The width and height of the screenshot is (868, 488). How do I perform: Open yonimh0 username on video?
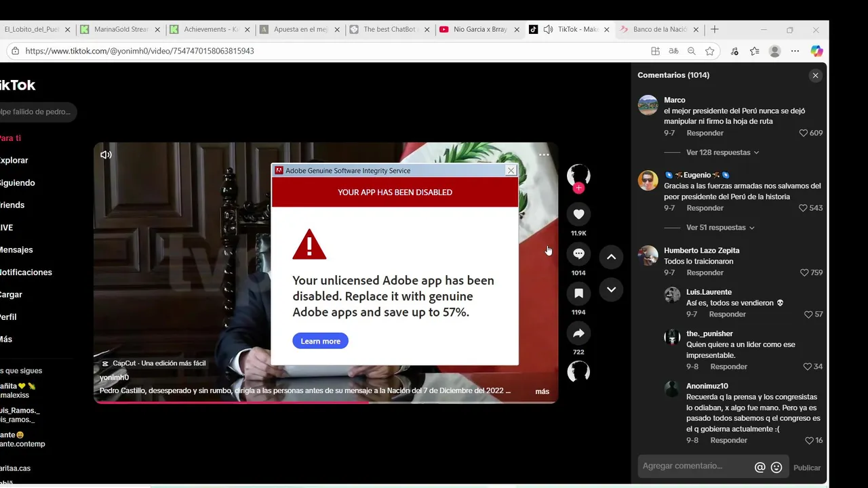point(114,378)
